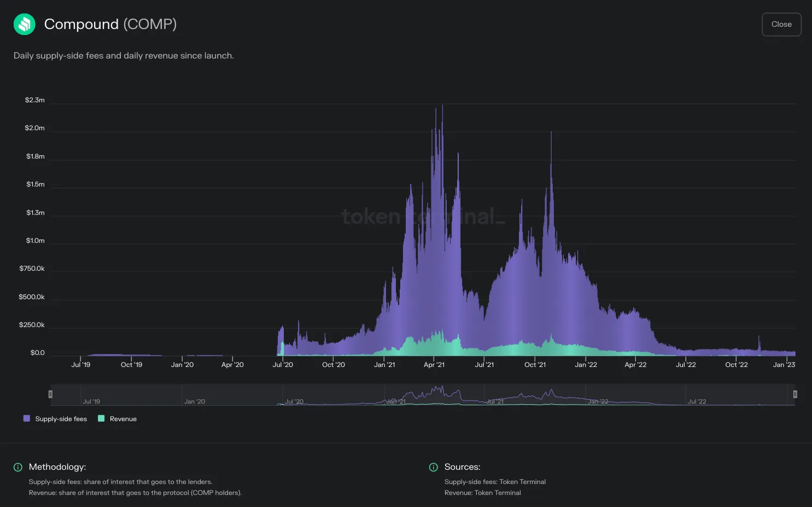Click the Compound green logo icon
This screenshot has width=812, height=507.
[x=24, y=24]
